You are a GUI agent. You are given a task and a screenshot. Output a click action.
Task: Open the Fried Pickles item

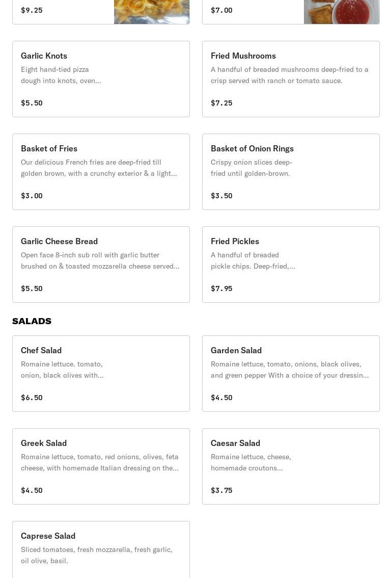[x=291, y=265]
